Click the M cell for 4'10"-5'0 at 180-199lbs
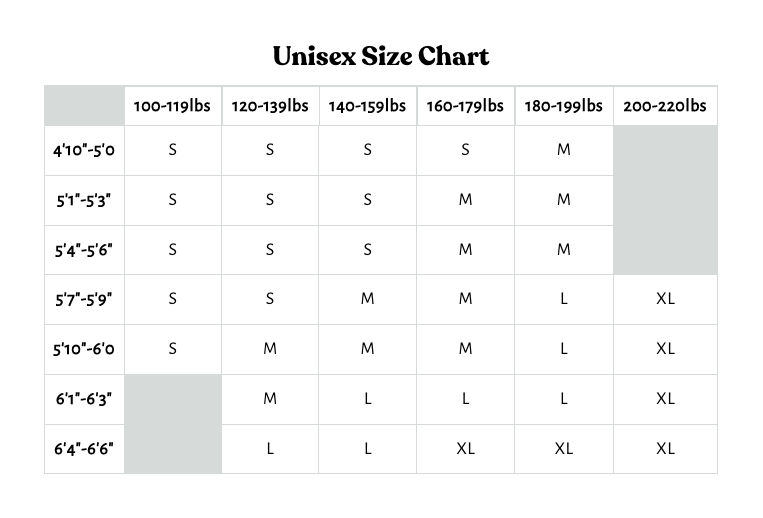Screen dimensions: 763x518 tap(563, 150)
